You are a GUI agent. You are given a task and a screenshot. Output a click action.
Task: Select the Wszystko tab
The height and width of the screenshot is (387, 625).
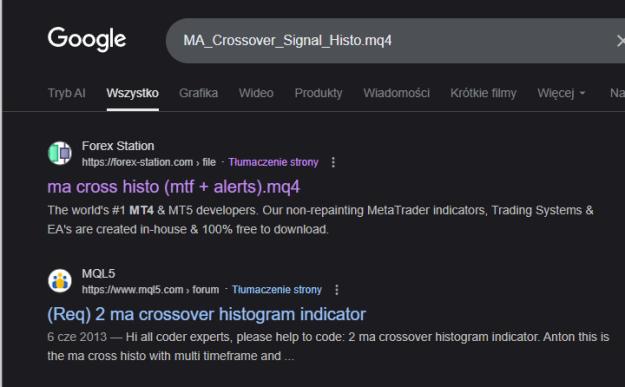132,93
